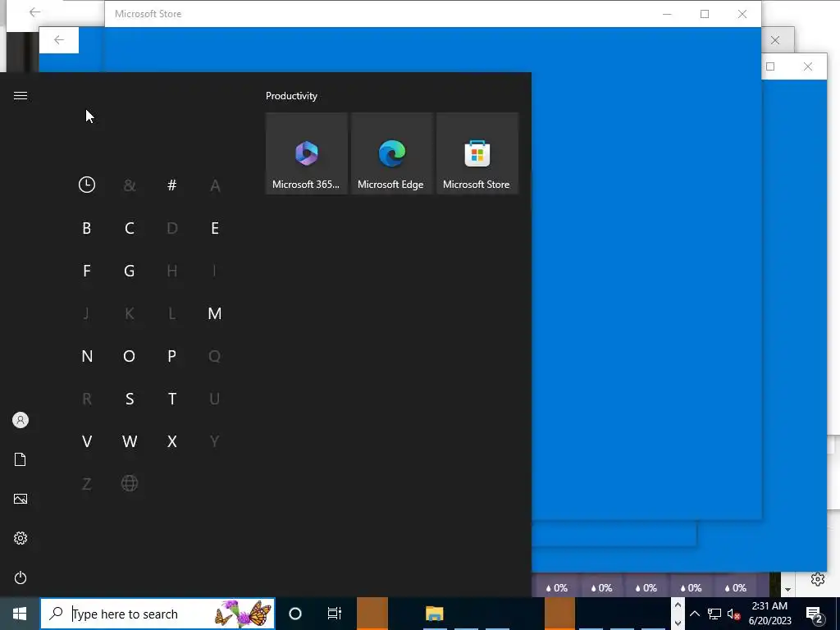Open the clock showing 2:31 AM

click(x=769, y=614)
